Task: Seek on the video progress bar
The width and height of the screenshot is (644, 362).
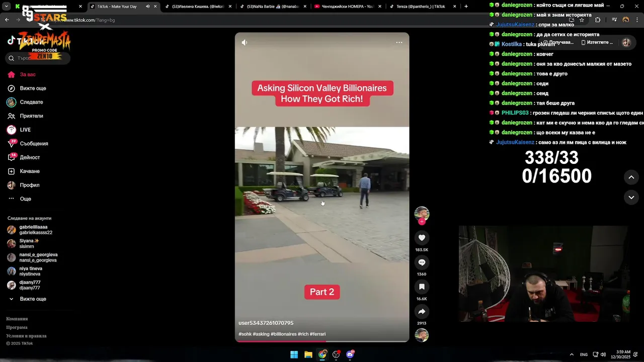Action: [x=322, y=341]
